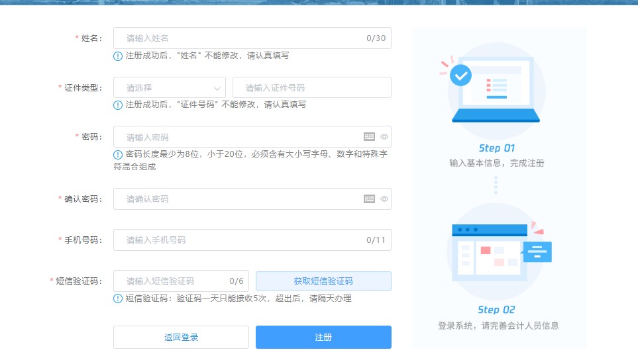Click info icon beside 证件号码 hint
This screenshot has height=364, width=638.
[117, 105]
